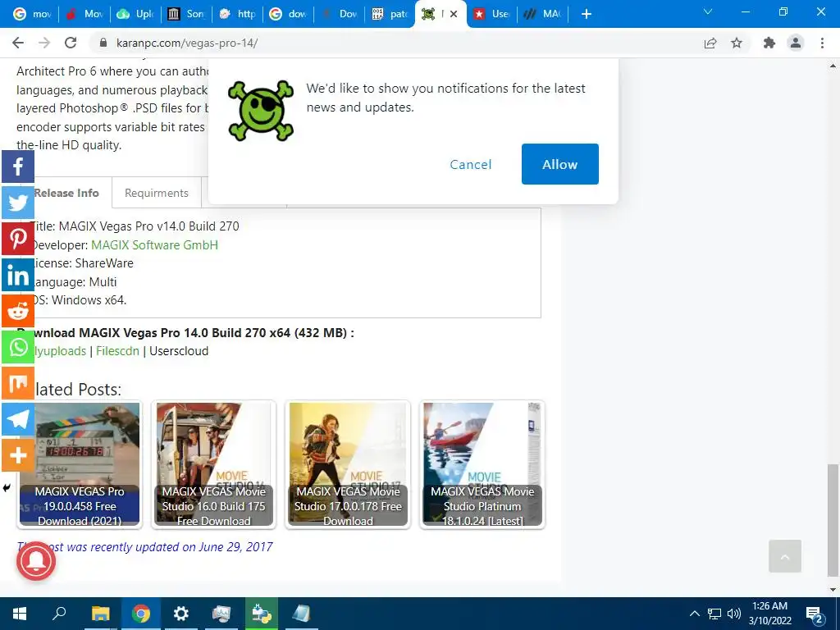
Task: Show hidden system tray icons
Action: click(x=694, y=614)
